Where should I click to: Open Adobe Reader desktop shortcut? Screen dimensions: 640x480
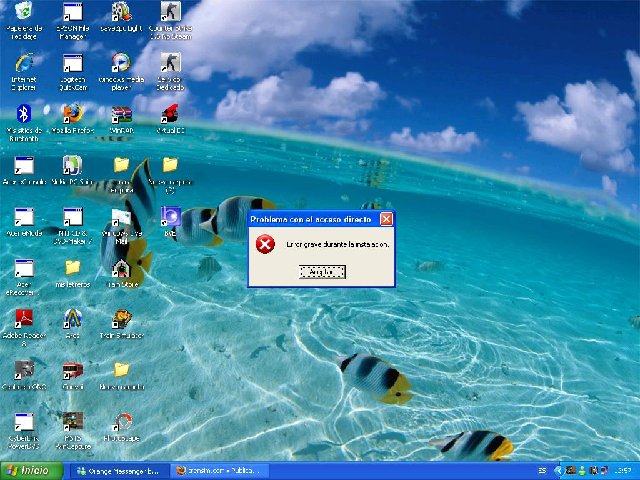(x=23, y=318)
